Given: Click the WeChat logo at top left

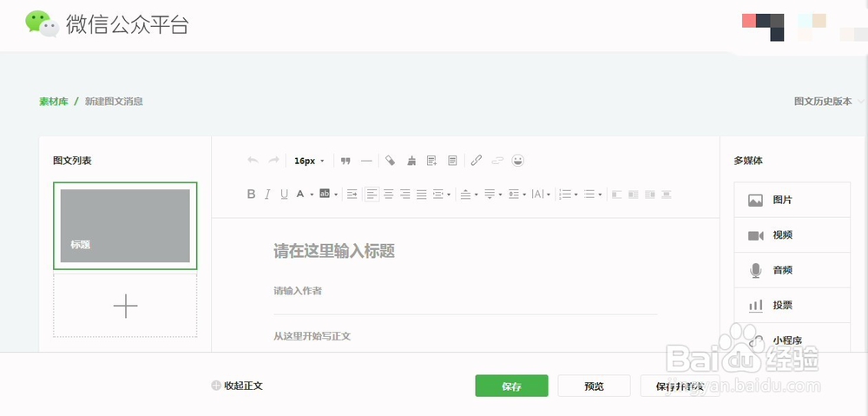Looking at the screenshot, I should 42,23.
